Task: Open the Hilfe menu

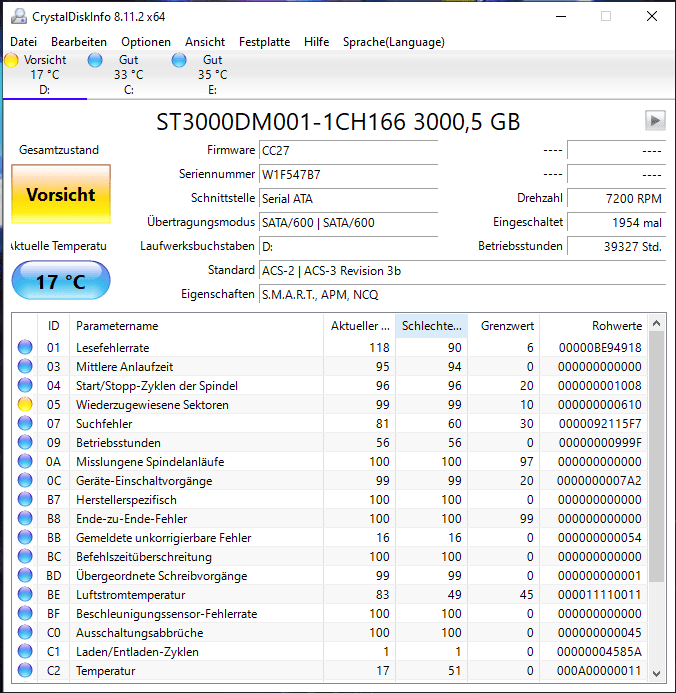Action: click(x=316, y=42)
